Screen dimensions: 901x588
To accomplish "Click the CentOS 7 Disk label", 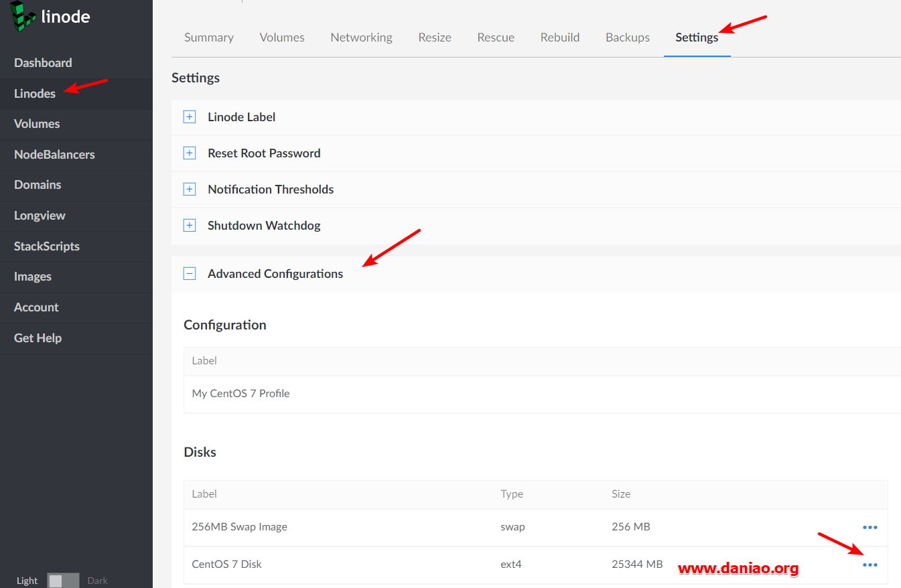I will click(226, 565).
